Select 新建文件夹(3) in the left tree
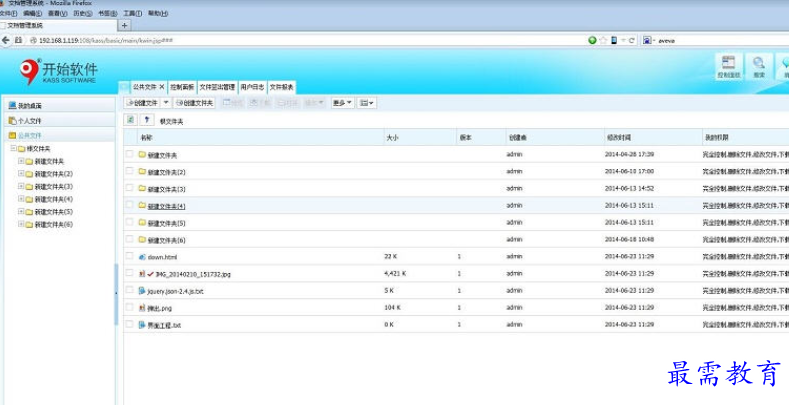The image size is (789, 405). tap(53, 187)
